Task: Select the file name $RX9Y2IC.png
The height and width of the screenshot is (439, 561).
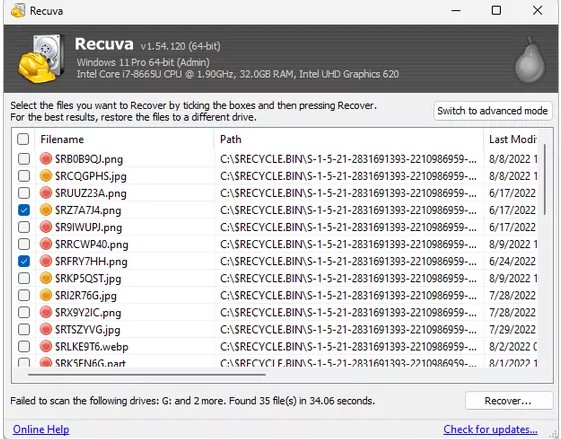Action: 88,313
